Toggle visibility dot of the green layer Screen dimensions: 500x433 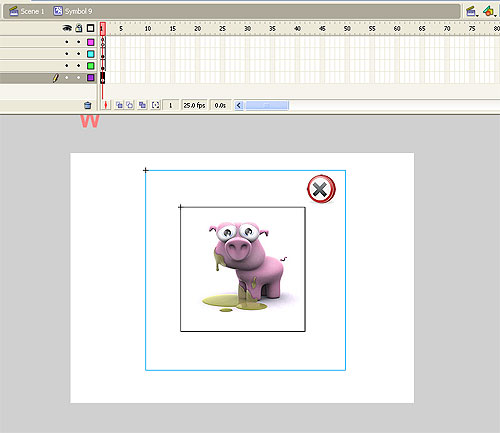click(x=67, y=66)
